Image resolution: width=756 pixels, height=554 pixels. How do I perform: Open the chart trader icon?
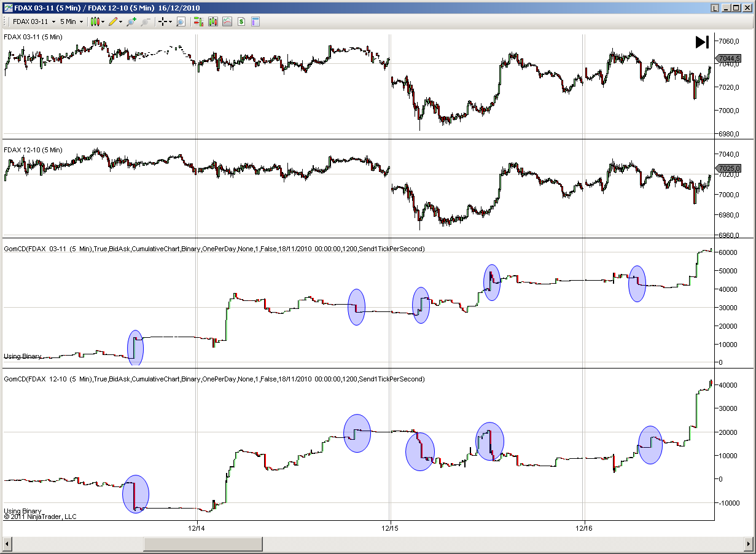pos(198,21)
